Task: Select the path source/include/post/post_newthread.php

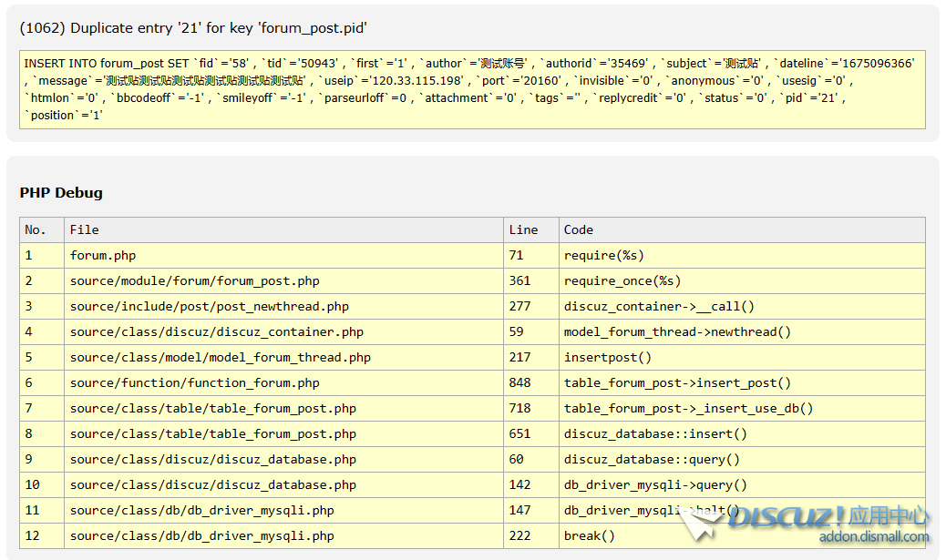Action: tap(210, 306)
